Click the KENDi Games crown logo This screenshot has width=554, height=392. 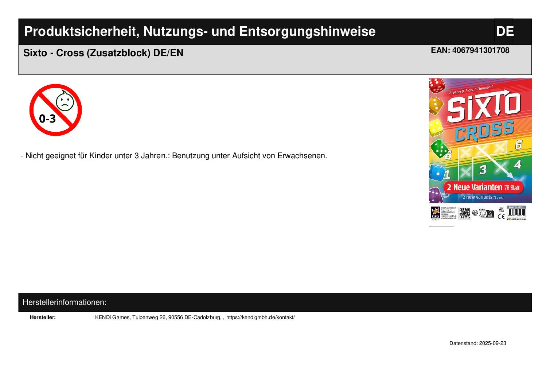[435, 213]
